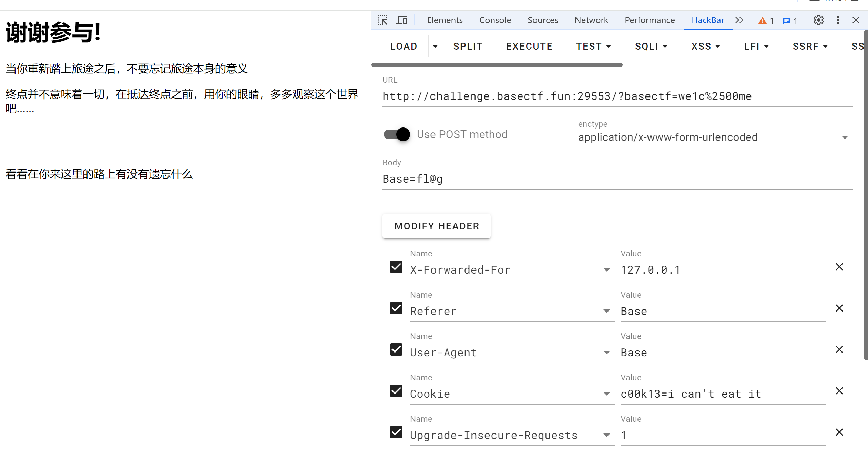Show more DevTools tabs chevron
Viewport: 868px width, 449px height.
pyautogui.click(x=739, y=20)
